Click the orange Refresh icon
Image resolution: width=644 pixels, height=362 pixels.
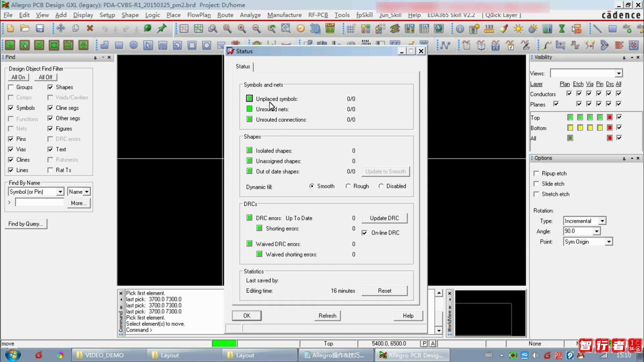[x=301, y=29]
